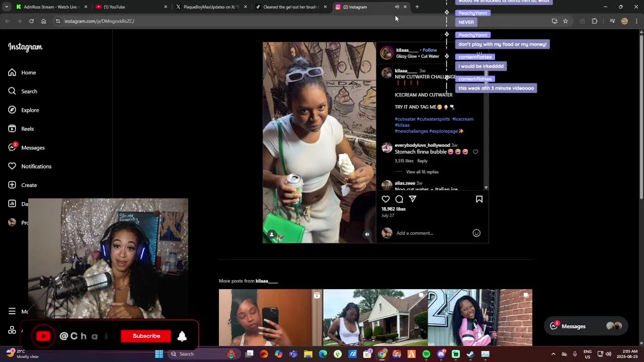Open new browser tab

pyautogui.click(x=417, y=7)
